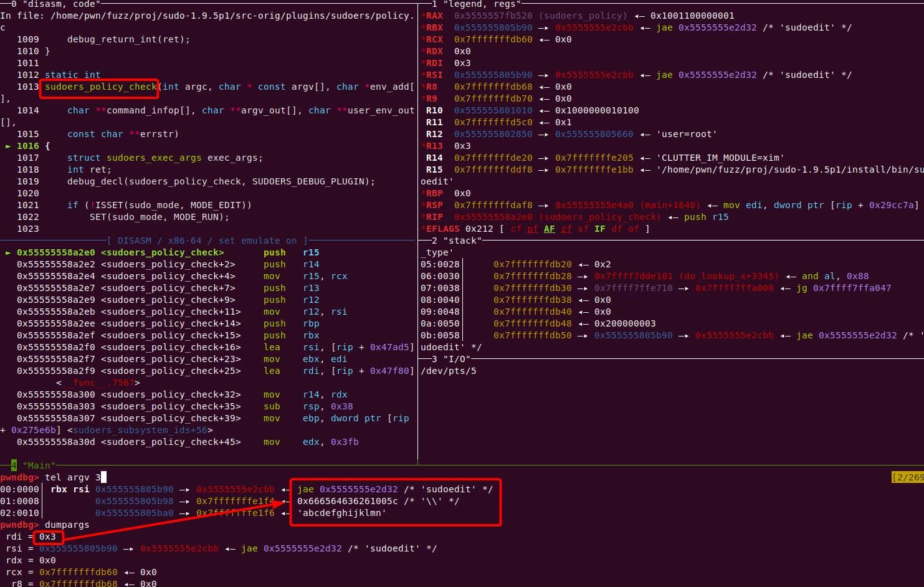Click the source file path starting /home/pwn/fuzz
Image resolution: width=924 pixels, height=587 pixels.
[x=230, y=16]
